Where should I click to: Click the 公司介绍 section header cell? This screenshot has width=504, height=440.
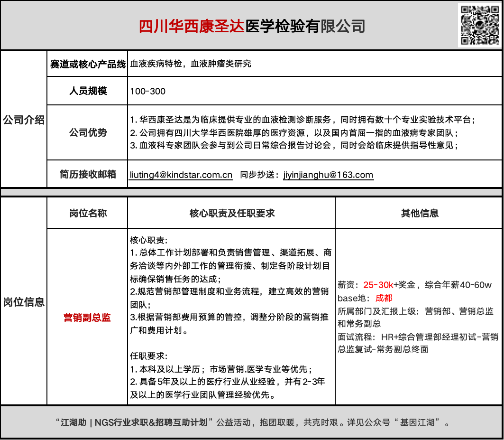(x=23, y=120)
